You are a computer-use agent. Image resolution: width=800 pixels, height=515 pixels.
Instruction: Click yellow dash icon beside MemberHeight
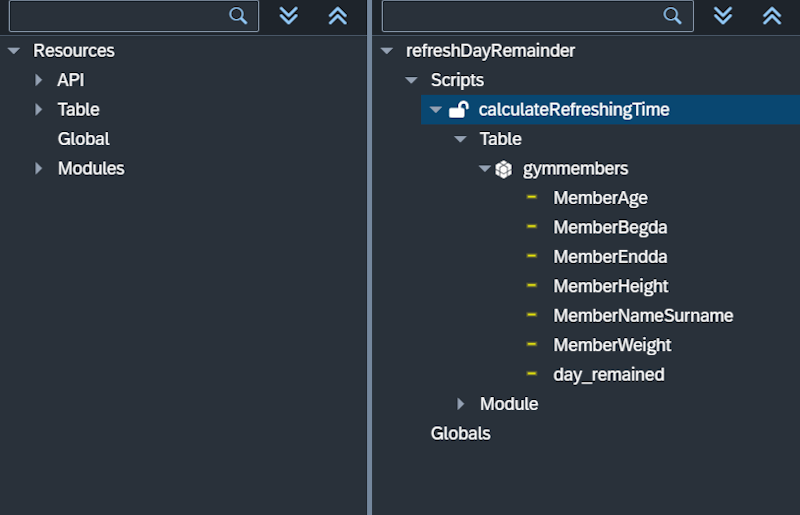click(x=532, y=285)
